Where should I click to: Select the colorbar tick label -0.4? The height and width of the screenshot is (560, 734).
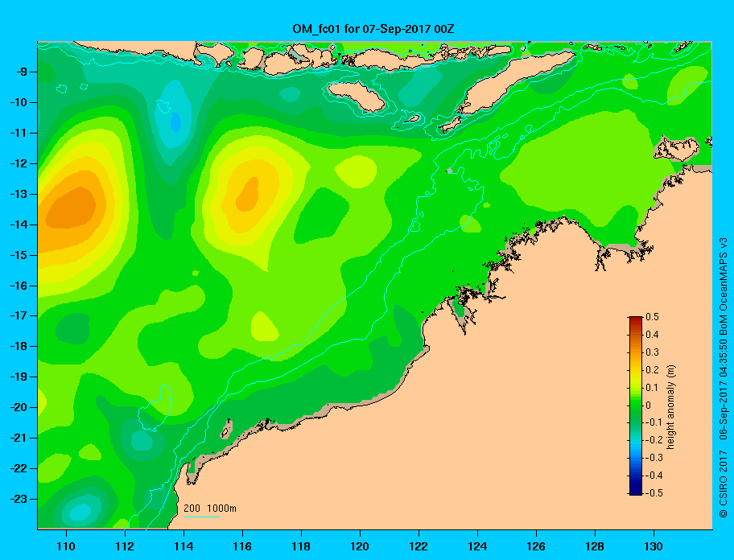point(654,476)
